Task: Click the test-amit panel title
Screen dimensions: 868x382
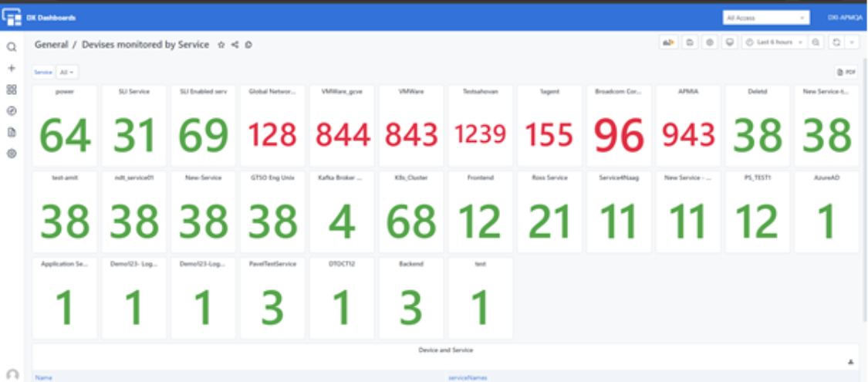Action: click(x=66, y=177)
